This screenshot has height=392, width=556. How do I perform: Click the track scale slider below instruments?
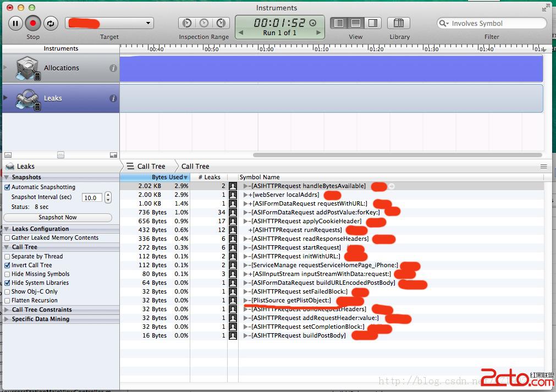click(x=60, y=156)
